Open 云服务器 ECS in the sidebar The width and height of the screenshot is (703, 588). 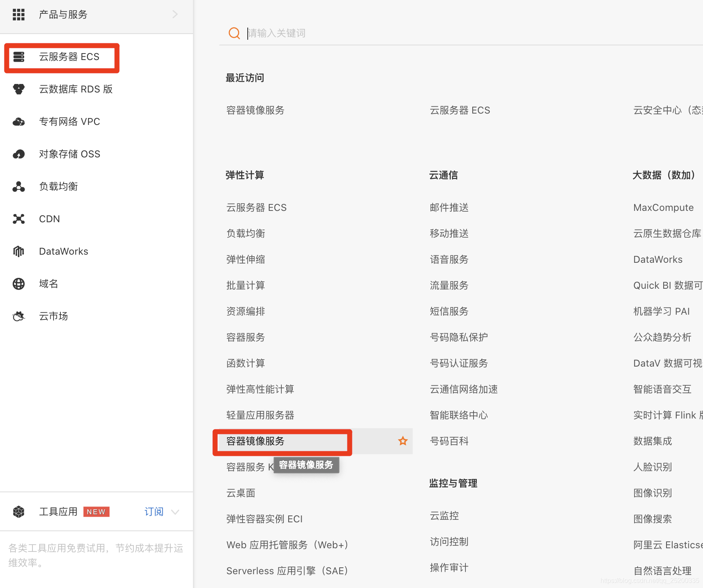pyautogui.click(x=69, y=57)
